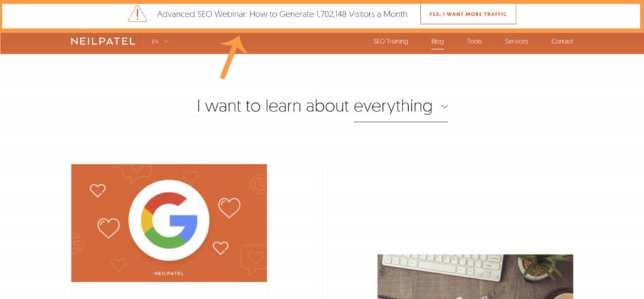Follow the Contact link in the navigation
644x299 pixels.
tap(562, 42)
